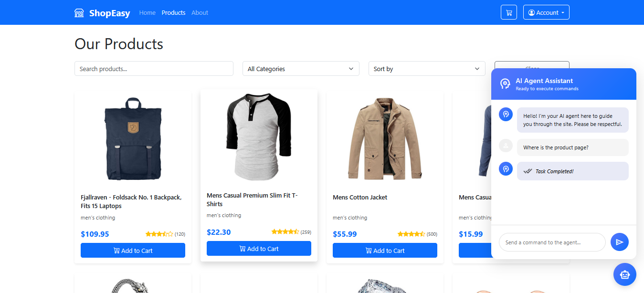Click the ShopEasy store logo icon
The image size is (644, 293).
coord(79,13)
